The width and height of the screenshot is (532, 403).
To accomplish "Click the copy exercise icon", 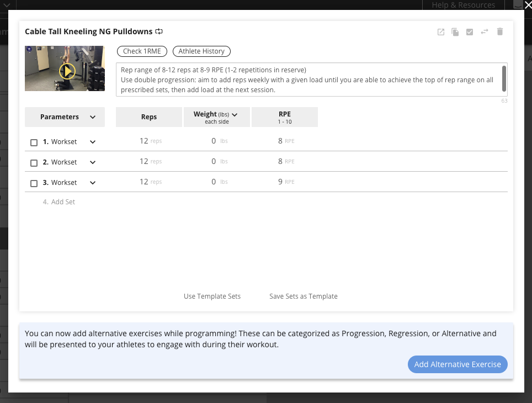I will [x=455, y=32].
